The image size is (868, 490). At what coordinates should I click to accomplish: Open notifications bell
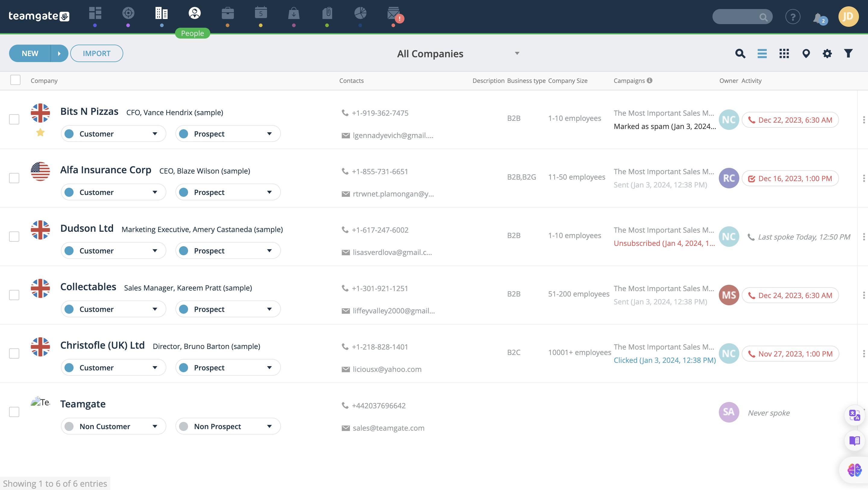coord(817,17)
